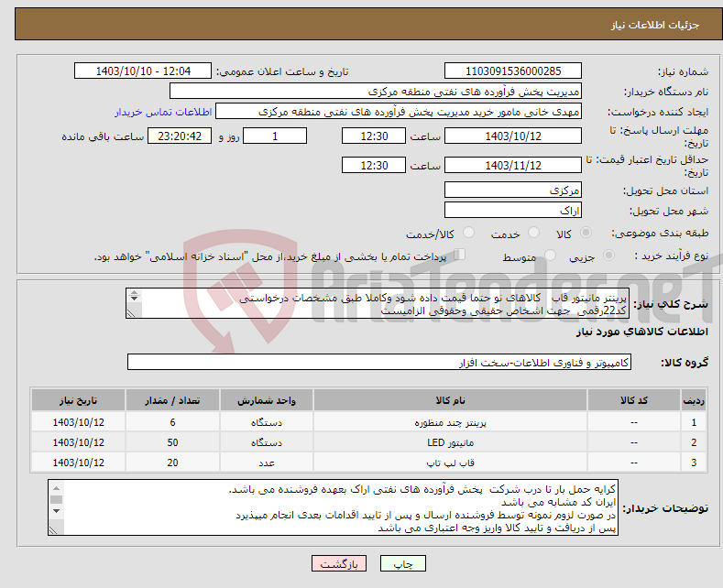
Task: Click the resize grip of the شرح کلی نیاز box
Action: coord(131,313)
